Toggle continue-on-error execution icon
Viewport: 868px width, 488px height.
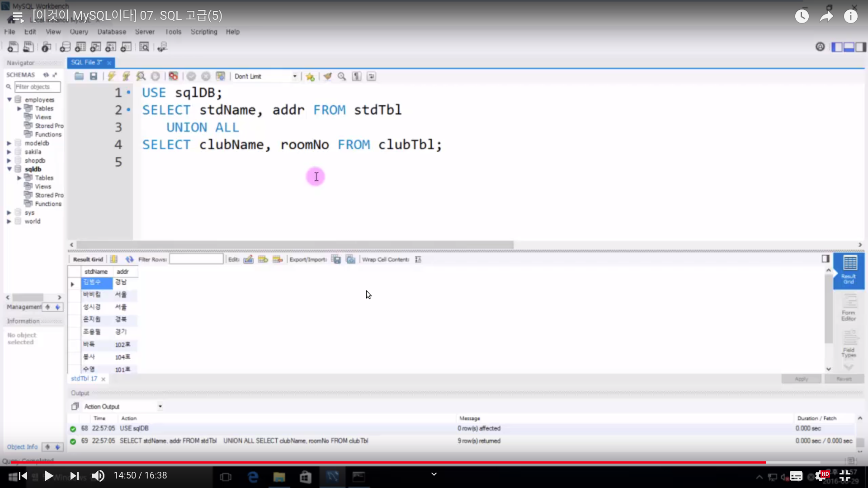click(x=173, y=76)
